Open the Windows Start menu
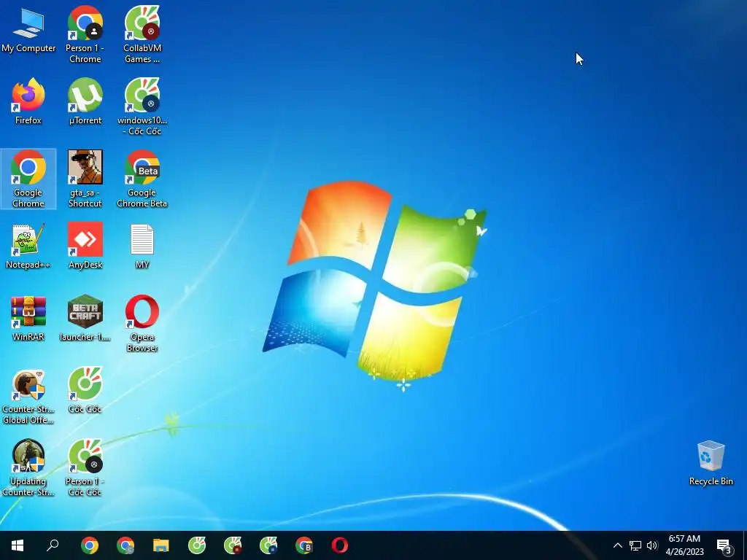747x560 pixels. click(18, 545)
